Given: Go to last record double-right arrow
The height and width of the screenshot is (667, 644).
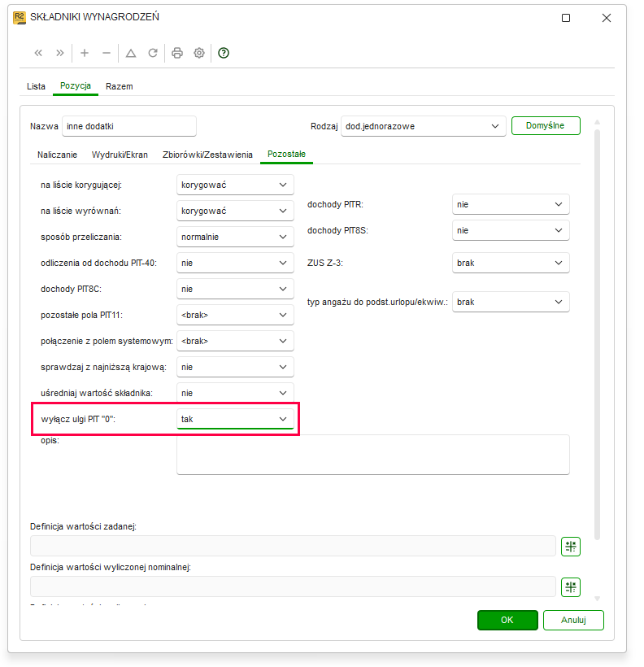Looking at the screenshot, I should [60, 53].
